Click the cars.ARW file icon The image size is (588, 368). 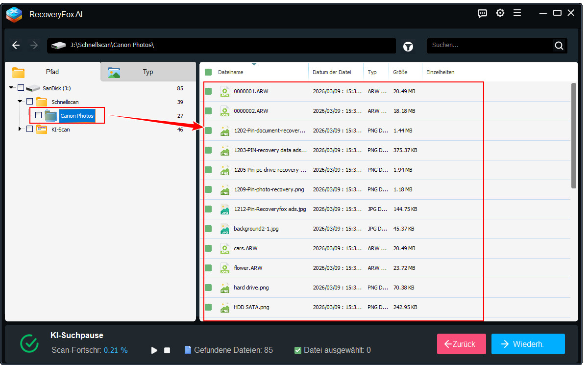point(224,248)
